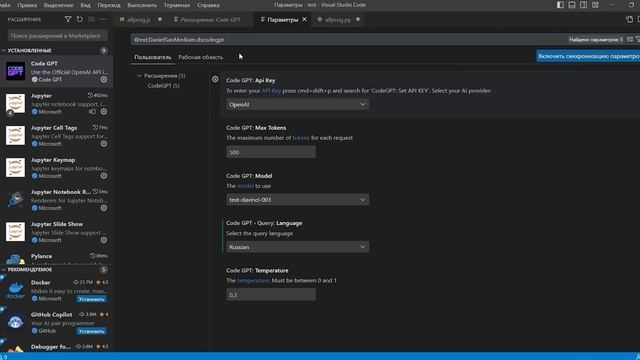Toggle secondary side bar layout icon
Viewport: 640px width, 360px height.
coord(584,5)
